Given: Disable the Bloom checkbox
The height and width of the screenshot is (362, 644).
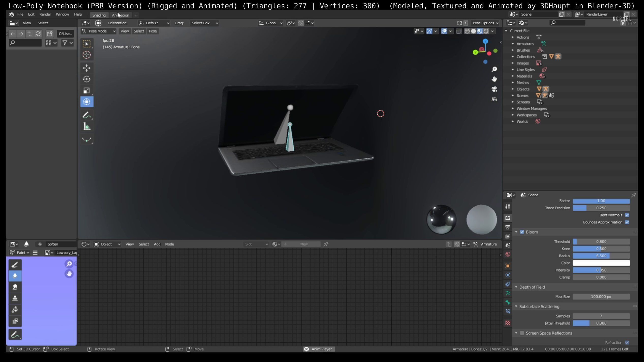Looking at the screenshot, I should point(522,232).
